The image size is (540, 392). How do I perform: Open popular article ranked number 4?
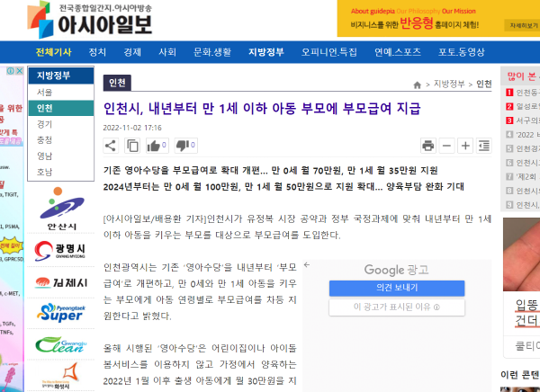click(x=522, y=135)
